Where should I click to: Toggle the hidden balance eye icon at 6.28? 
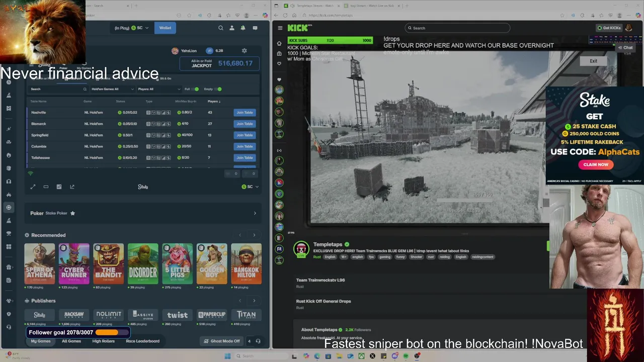click(209, 51)
